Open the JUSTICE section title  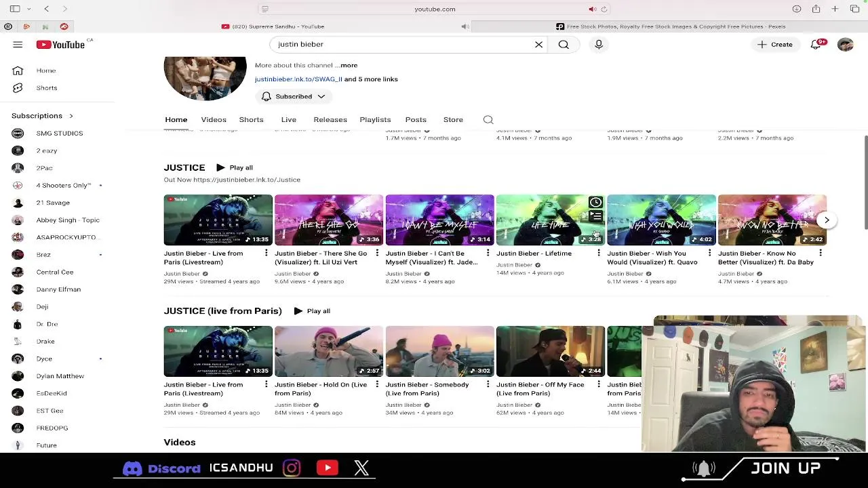(x=184, y=167)
